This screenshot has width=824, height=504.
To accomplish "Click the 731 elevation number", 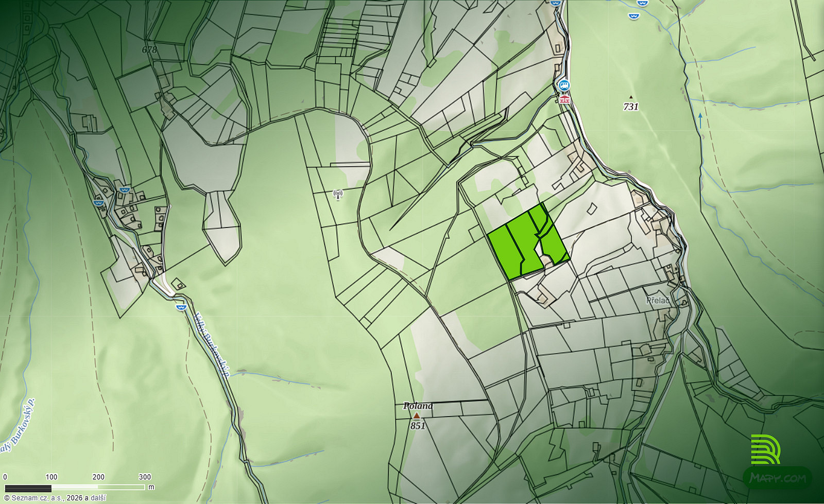I will click(631, 107).
